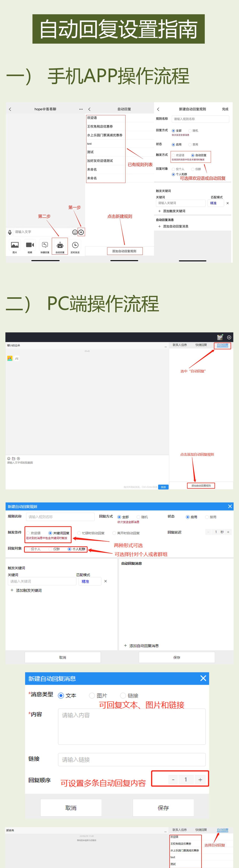Click 添加自动回复消息 in PC rule dialog
The image size is (239, 868).
141,646
